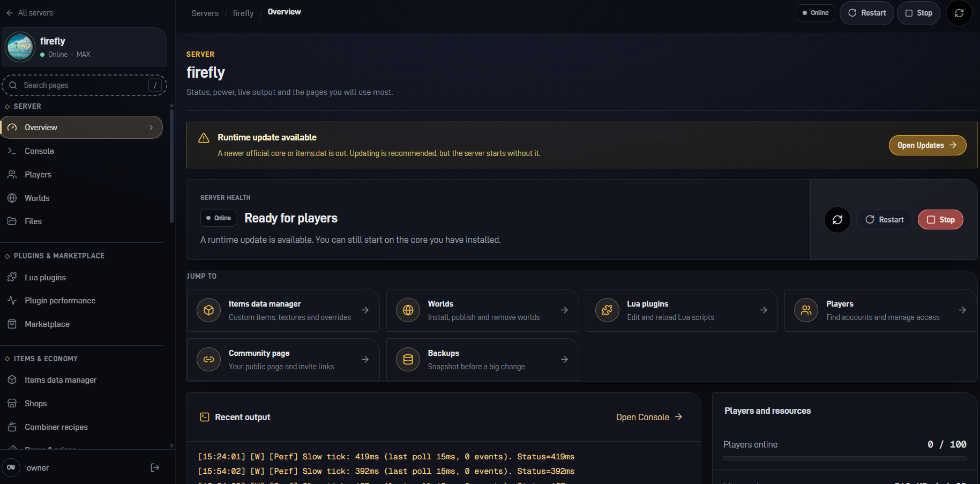
Task: Click the firefly server avatar image
Action: (x=20, y=47)
